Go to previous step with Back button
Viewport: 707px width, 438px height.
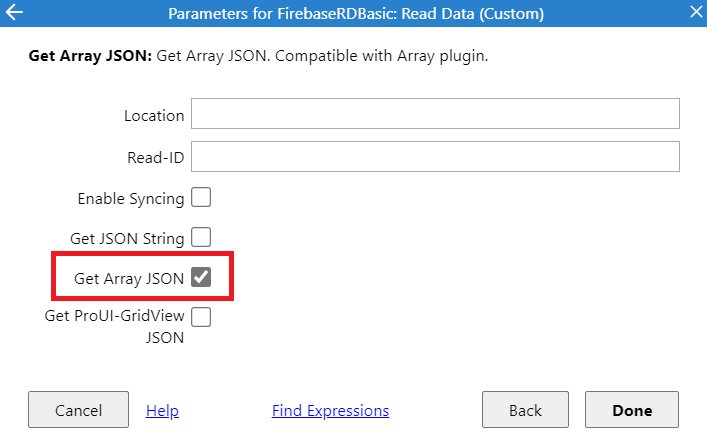click(525, 410)
